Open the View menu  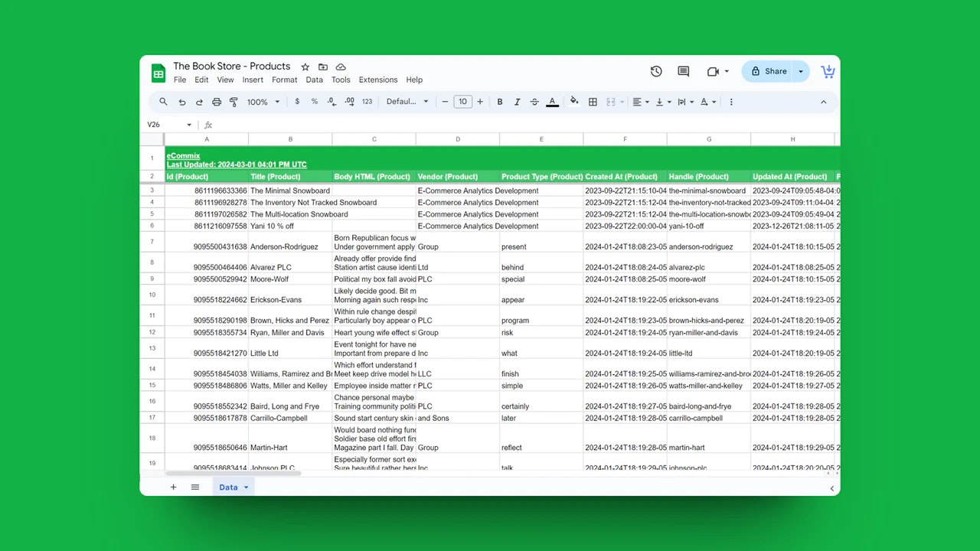pyautogui.click(x=225, y=80)
